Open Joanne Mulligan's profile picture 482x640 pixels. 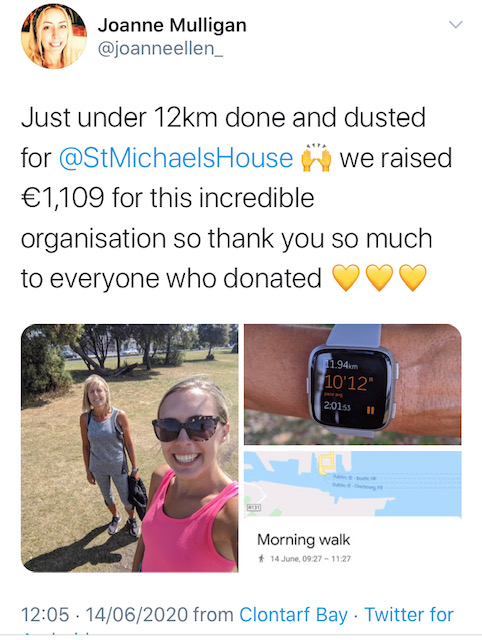[x=54, y=36]
